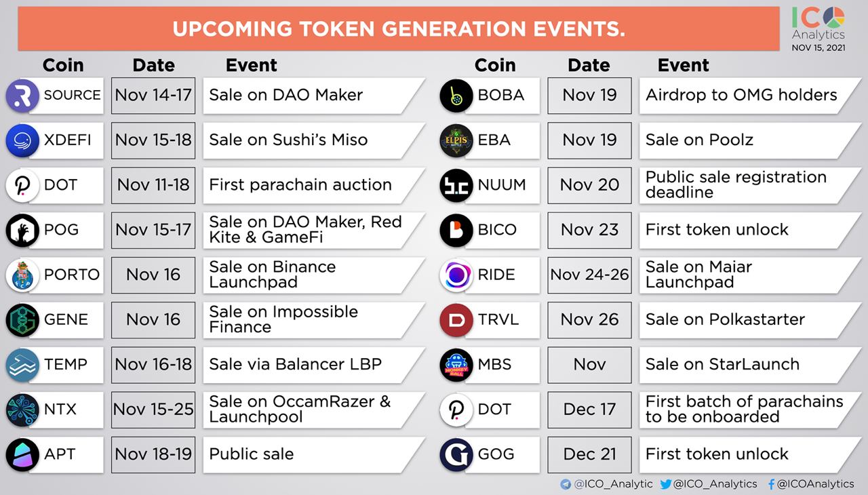Screen dimensions: 868x495
Task: Open the Telegram @ICO_Analytic handle
Action: (606, 484)
